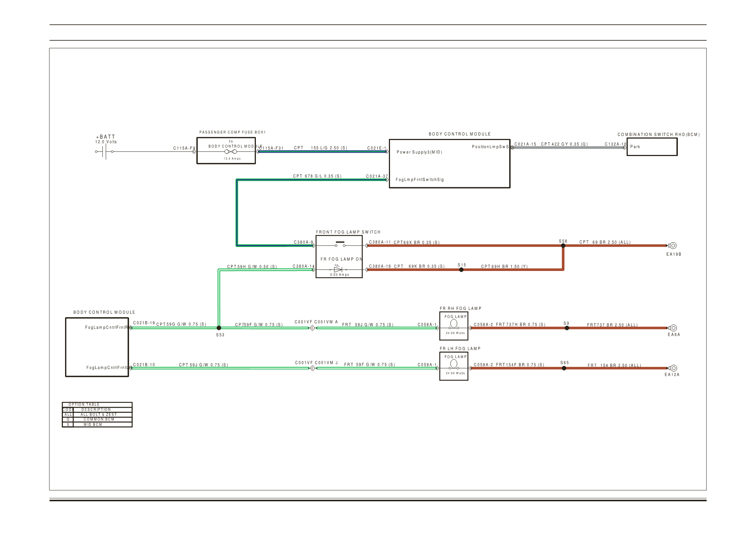Click the EA6A ground terminal symbol
This screenshot has width=756, height=535.
click(x=673, y=328)
